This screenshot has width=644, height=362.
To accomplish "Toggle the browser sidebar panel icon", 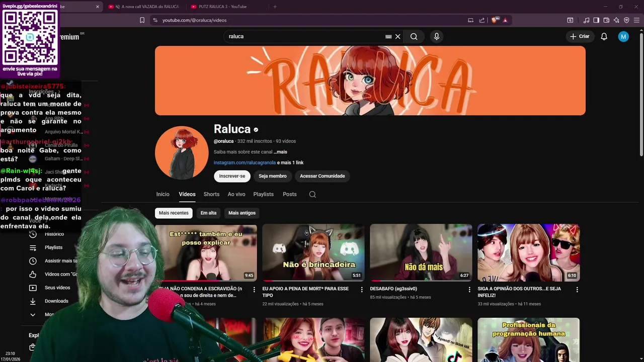I will tap(596, 20).
